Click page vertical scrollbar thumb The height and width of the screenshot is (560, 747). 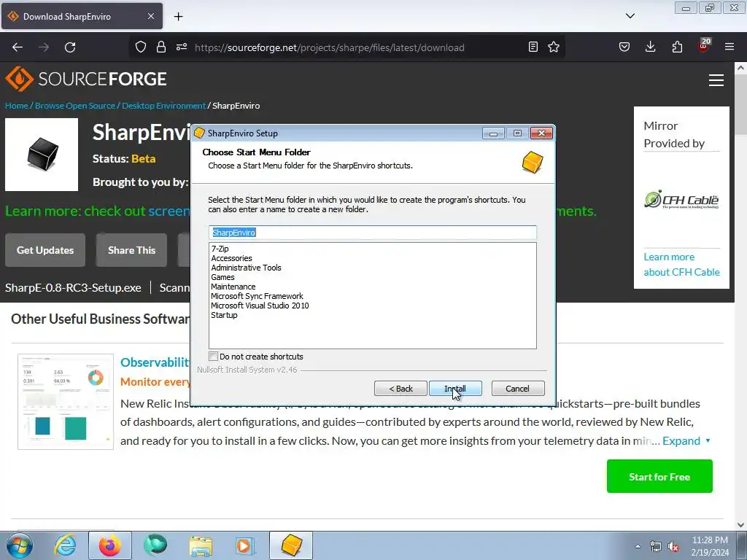740,105
